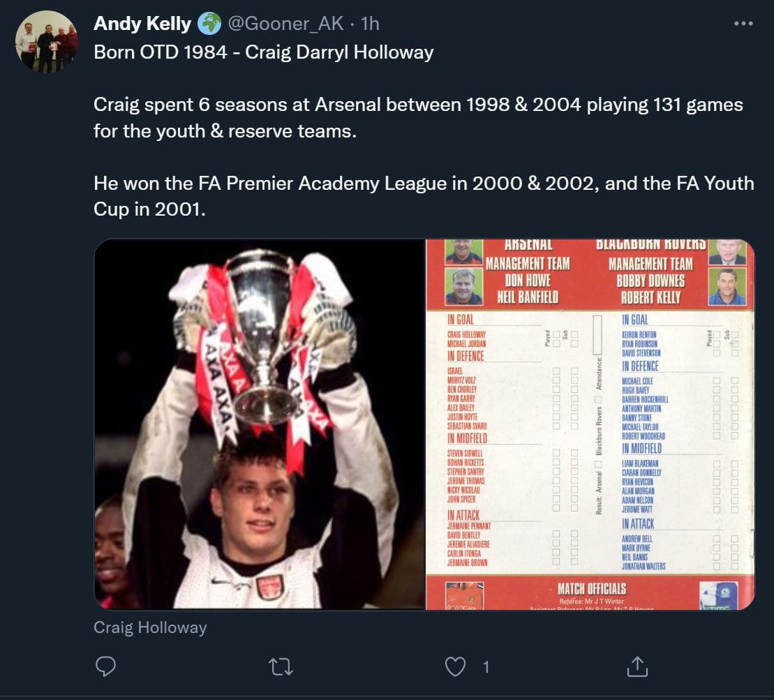Click the Craig Holloway image caption
The image size is (774, 700).
150,627
